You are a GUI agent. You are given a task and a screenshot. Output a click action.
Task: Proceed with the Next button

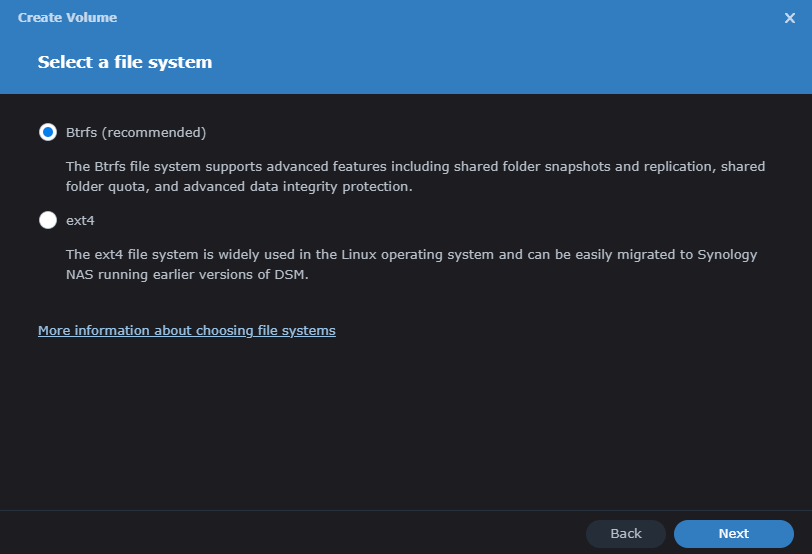coord(733,534)
